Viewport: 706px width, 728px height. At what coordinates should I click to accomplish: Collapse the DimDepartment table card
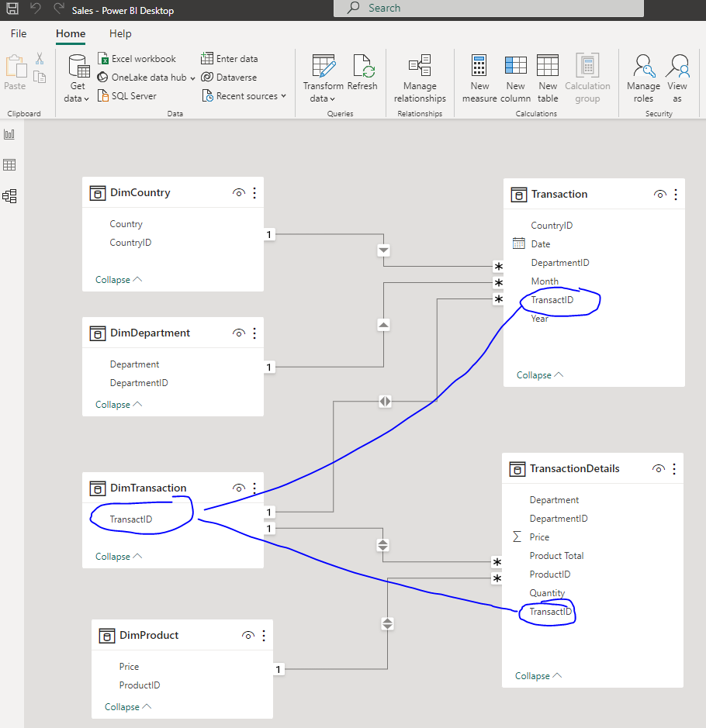119,405
